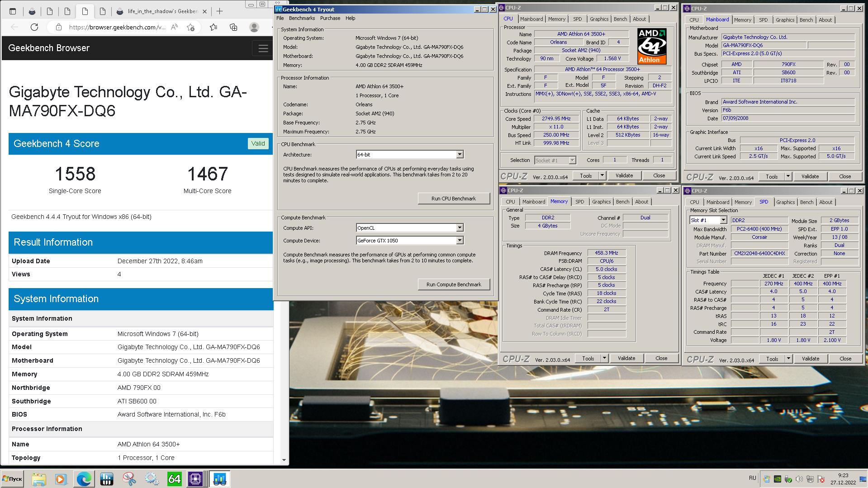Click the 1558 single-core score
868x488 pixels.
click(75, 174)
